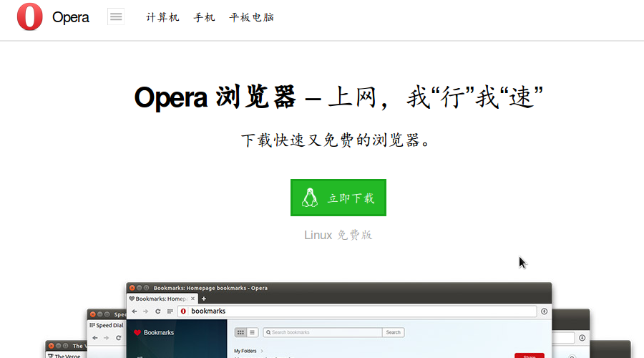
Task: Click reload icon in Speed Dial window
Action: point(118,338)
